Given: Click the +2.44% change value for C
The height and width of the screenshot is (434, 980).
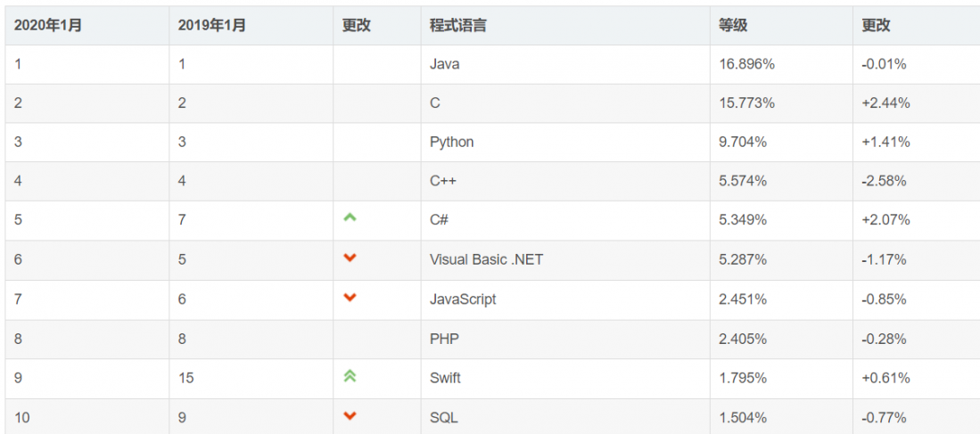Looking at the screenshot, I should 885,102.
